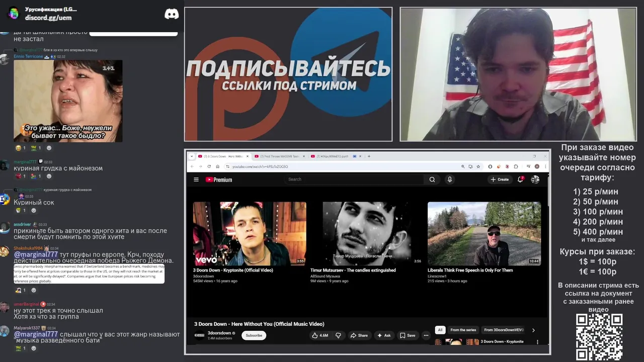Screen dimensions: 644x362
Task: Go forward in the browser
Action: click(x=200, y=166)
